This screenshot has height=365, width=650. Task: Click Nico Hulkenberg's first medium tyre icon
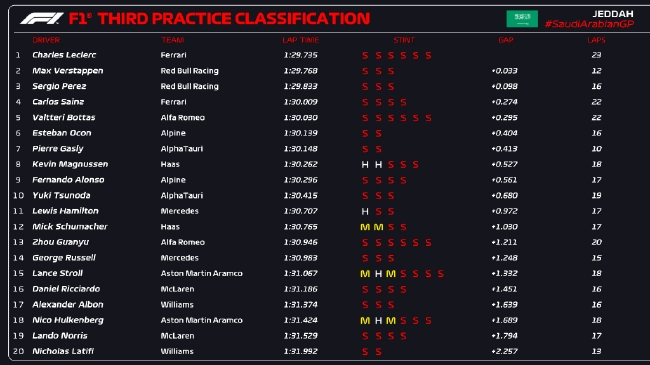365,321
